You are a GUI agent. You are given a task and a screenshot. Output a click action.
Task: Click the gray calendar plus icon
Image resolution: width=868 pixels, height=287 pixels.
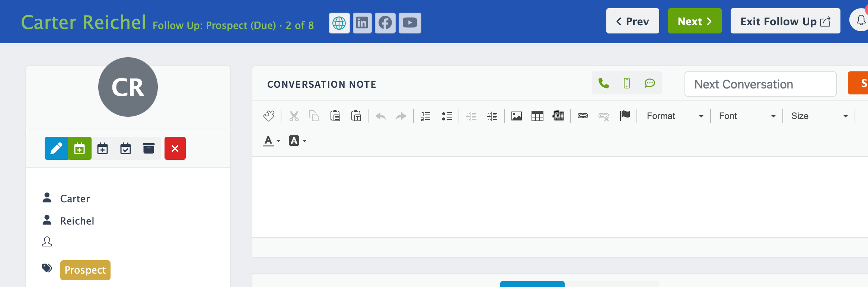tap(103, 148)
